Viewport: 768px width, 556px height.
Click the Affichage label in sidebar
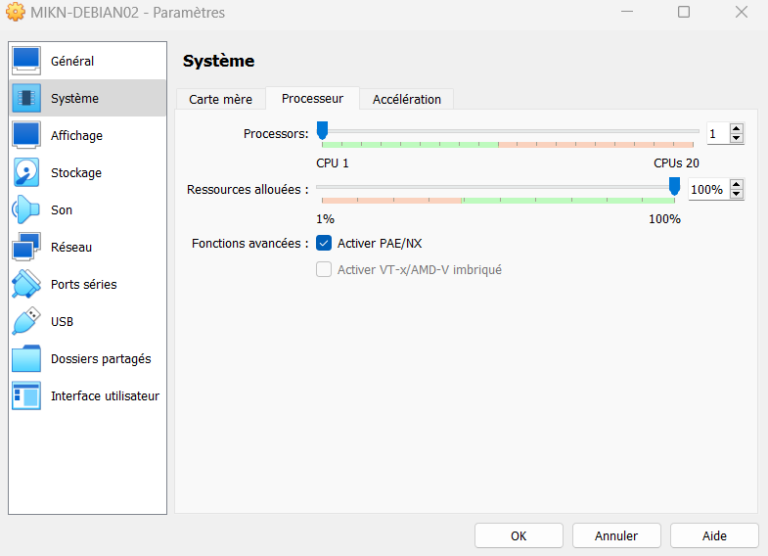point(77,136)
